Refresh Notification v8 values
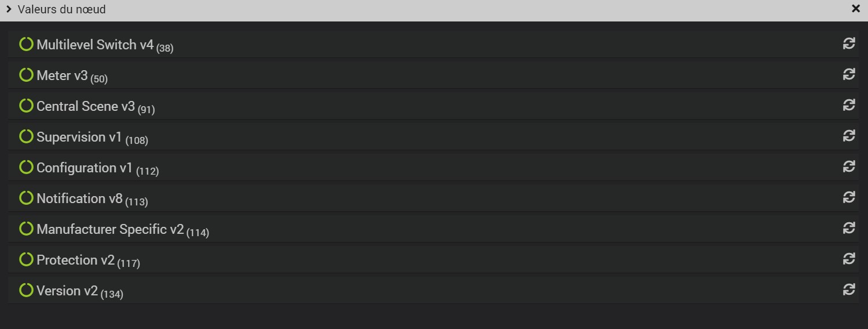Viewport: 868px width, 329px height. click(849, 197)
